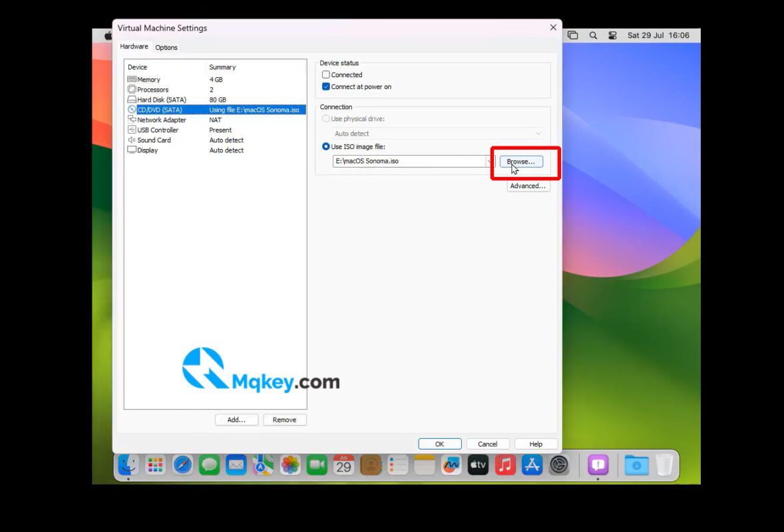This screenshot has width=784, height=532.
Task: Close the Virtual Machine Settings dialog
Action: click(x=553, y=27)
